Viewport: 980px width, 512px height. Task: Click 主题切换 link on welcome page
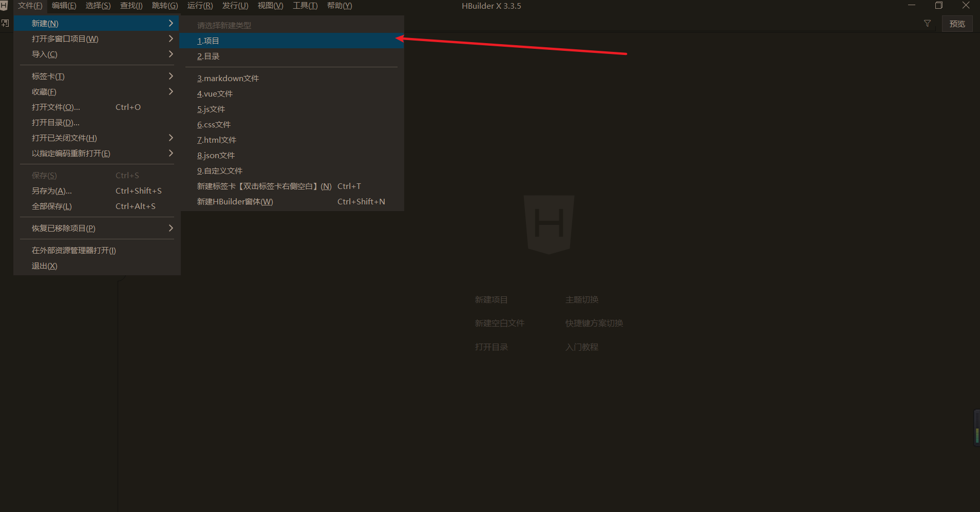pos(582,300)
